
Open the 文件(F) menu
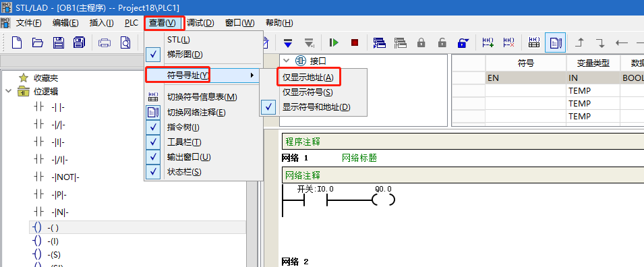point(29,23)
